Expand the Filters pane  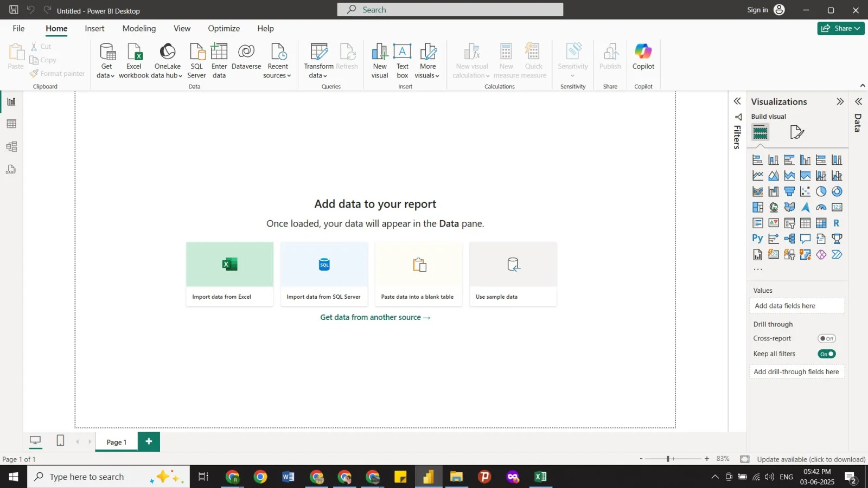click(x=737, y=101)
